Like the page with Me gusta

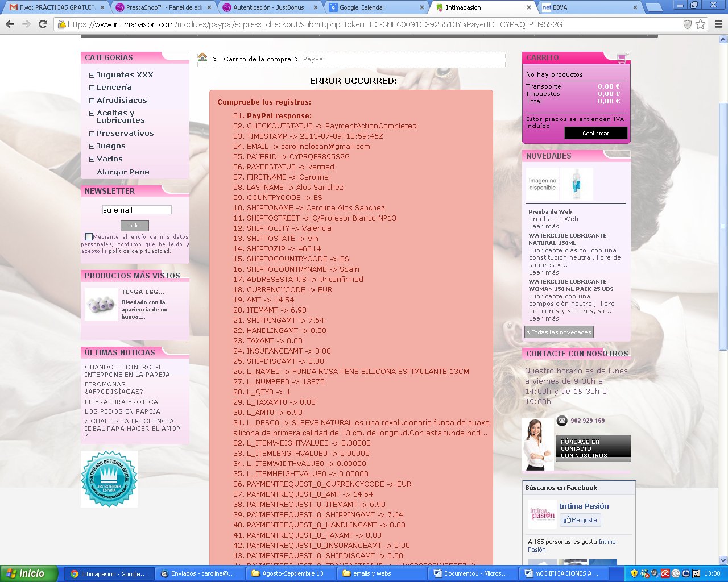pyautogui.click(x=580, y=520)
